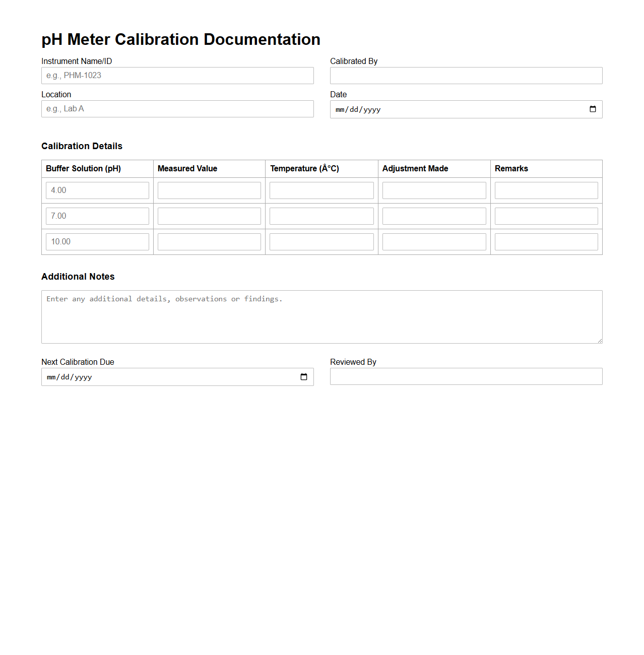Click the buffer solution cell showing 4.00
Viewport: 644px width, 655px height.
[x=97, y=190]
